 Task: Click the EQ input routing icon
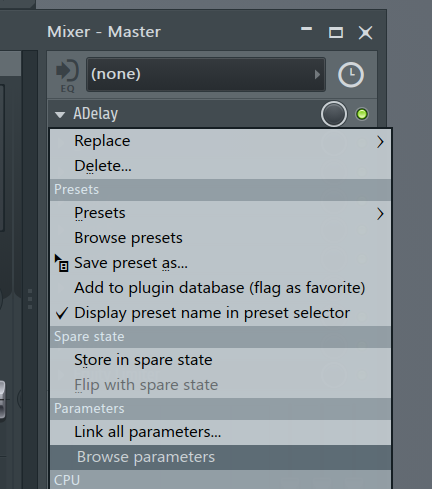(67, 75)
